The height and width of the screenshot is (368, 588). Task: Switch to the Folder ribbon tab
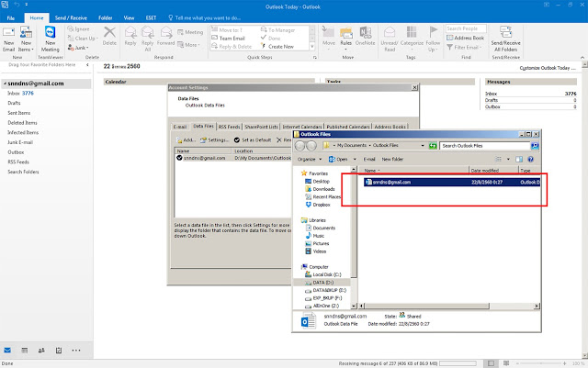[x=106, y=18]
